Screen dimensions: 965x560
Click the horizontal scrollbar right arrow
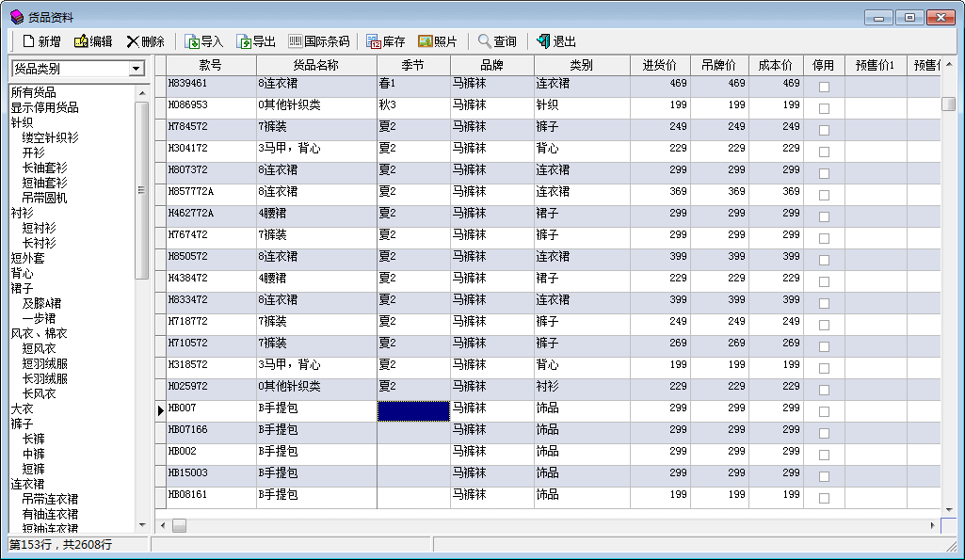(933, 525)
